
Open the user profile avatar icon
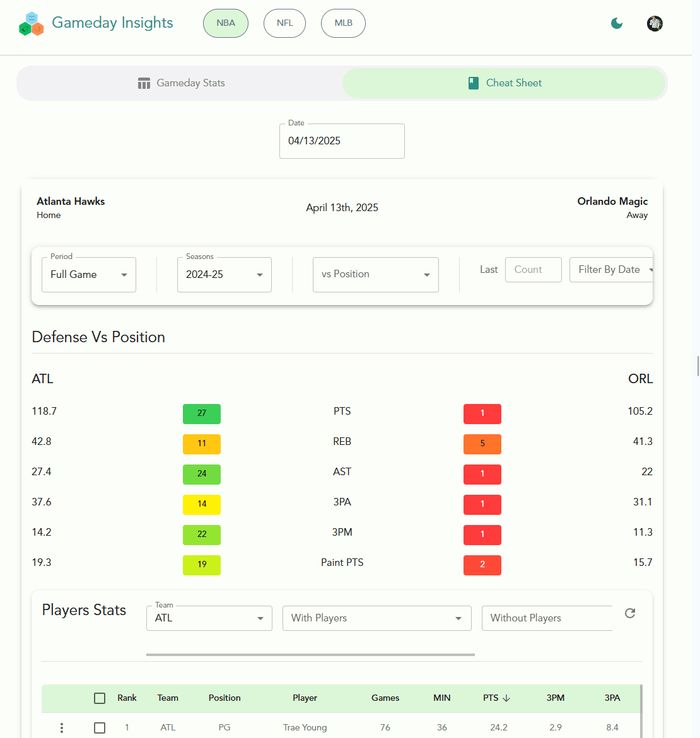(x=655, y=23)
